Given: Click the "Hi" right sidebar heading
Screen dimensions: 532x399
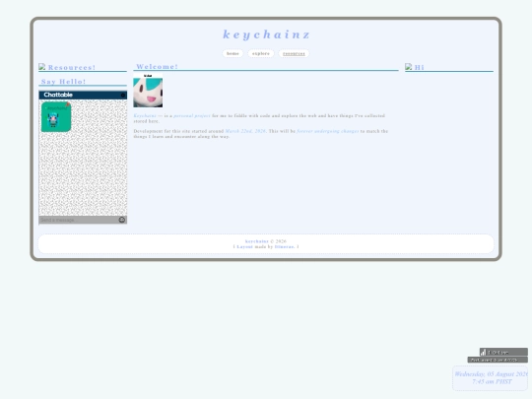Looking at the screenshot, I should pyautogui.click(x=420, y=67).
